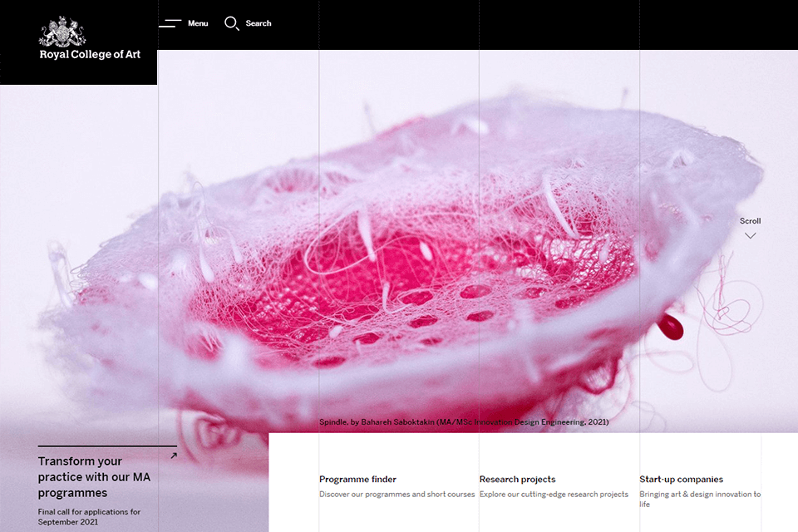798x532 pixels.
Task: Open the hamburger Menu icon
Action: (170, 23)
